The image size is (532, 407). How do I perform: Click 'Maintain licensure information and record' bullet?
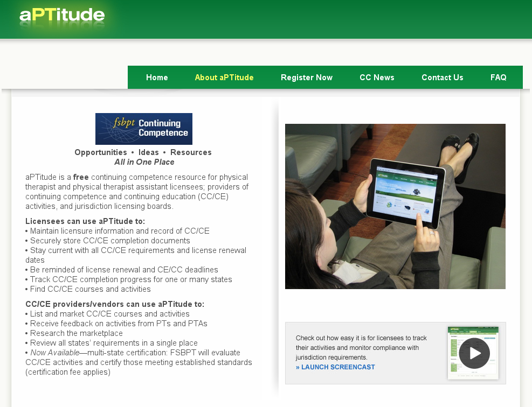[118, 231]
